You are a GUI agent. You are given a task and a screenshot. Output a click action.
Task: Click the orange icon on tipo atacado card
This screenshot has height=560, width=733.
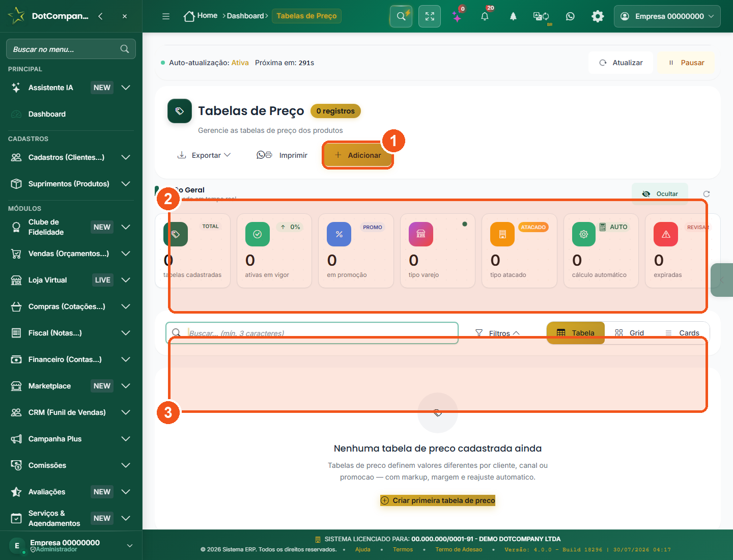click(502, 234)
